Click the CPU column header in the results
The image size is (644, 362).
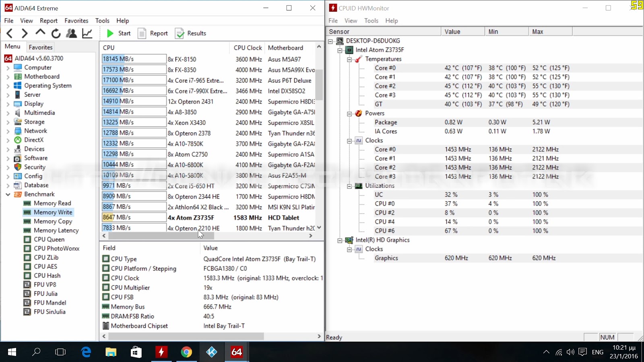(165, 47)
